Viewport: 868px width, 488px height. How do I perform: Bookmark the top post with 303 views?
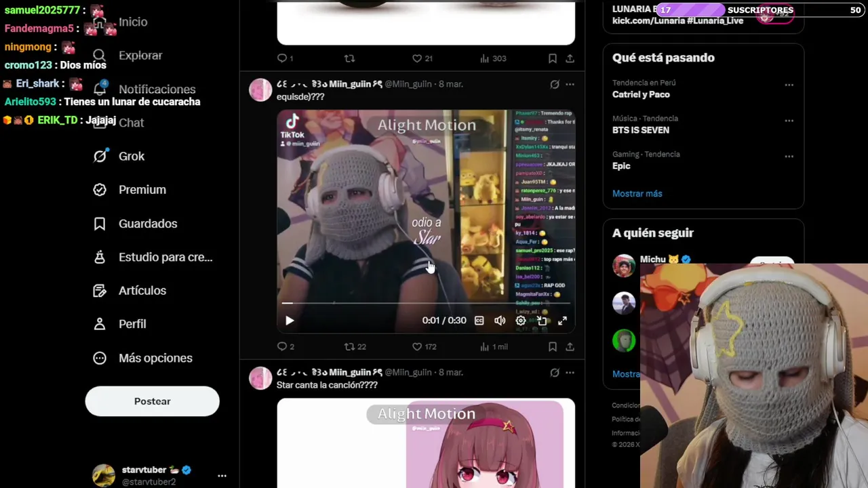pos(553,58)
